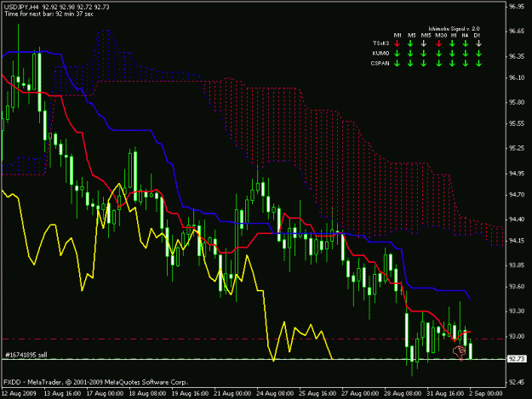Click the 12 Aug 2009 date label
532x399 pixels.
pyautogui.click(x=19, y=393)
